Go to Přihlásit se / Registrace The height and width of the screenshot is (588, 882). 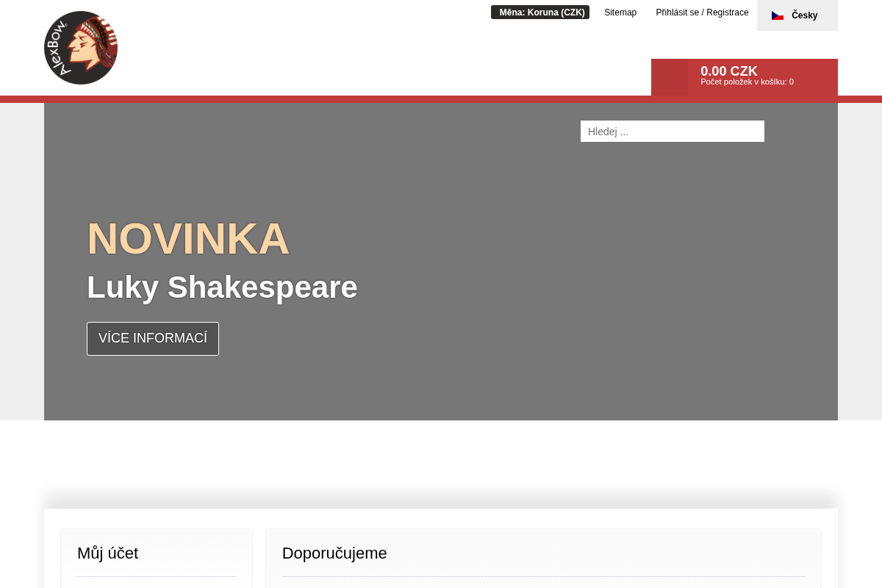point(702,12)
